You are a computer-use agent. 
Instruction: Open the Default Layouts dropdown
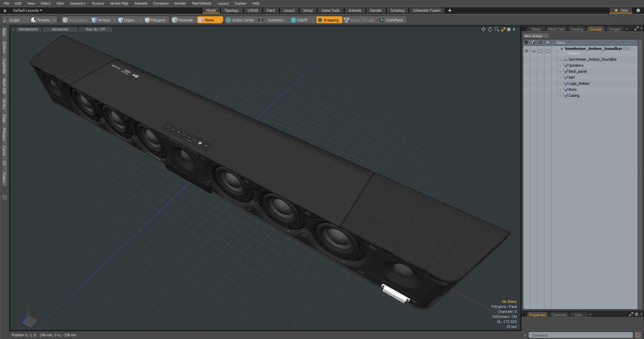click(28, 10)
